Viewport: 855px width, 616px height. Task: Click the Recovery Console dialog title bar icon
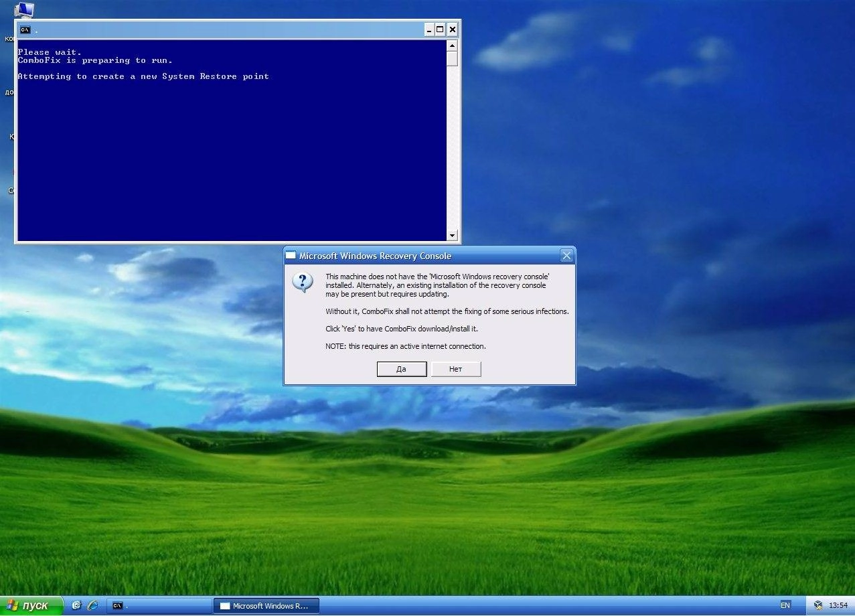pyautogui.click(x=291, y=256)
